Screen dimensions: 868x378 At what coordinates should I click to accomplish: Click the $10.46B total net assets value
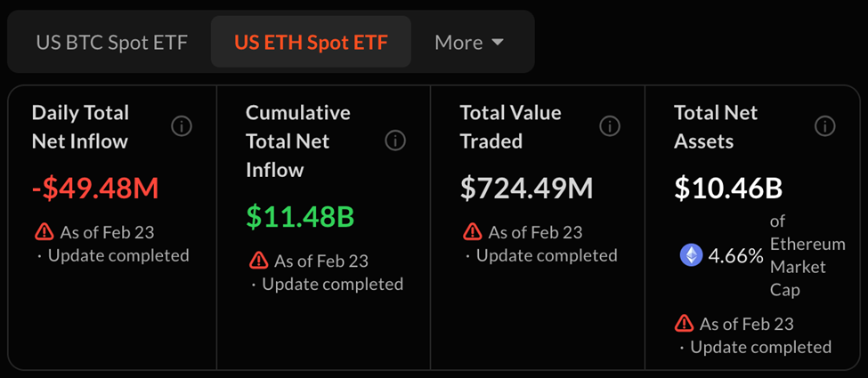728,188
